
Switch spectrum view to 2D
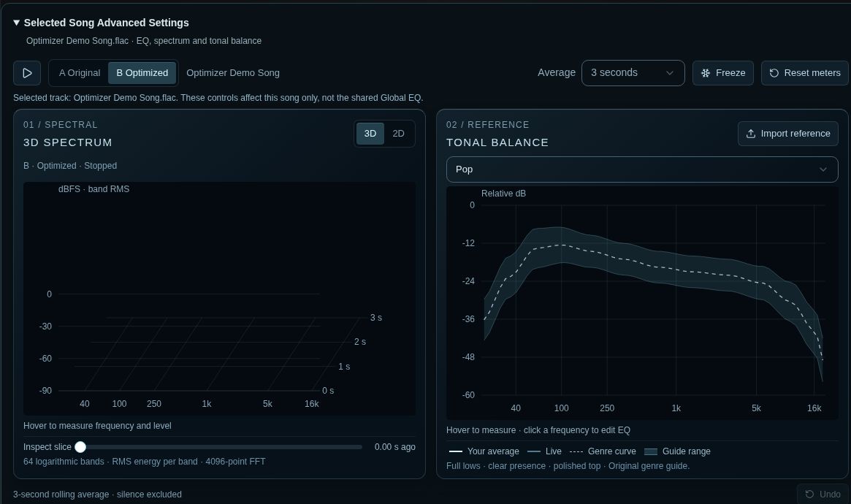coord(398,134)
